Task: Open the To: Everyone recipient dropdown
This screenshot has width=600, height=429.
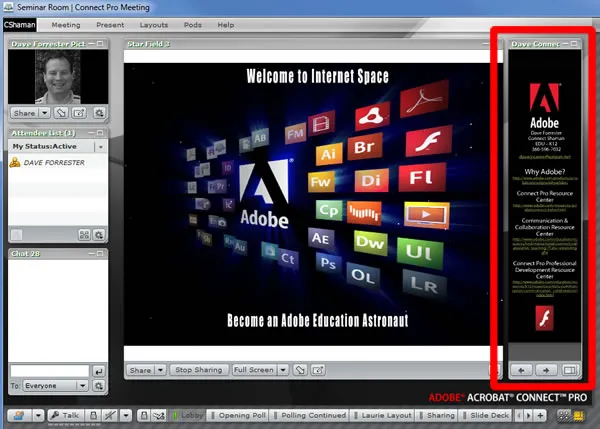Action: pos(55,386)
